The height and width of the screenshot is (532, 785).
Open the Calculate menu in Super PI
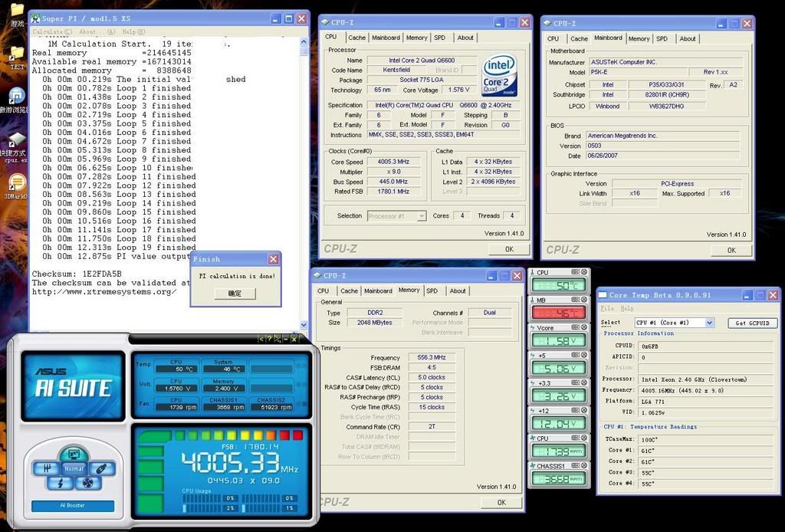(52, 32)
